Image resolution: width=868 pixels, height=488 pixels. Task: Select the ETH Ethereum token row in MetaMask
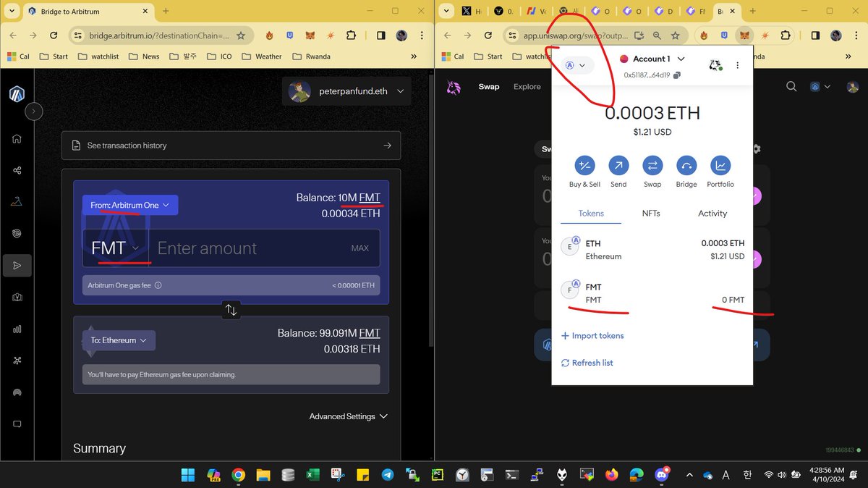click(652, 250)
